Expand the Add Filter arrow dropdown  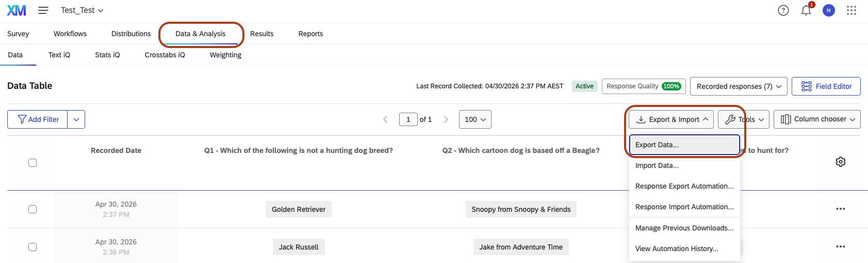76,119
